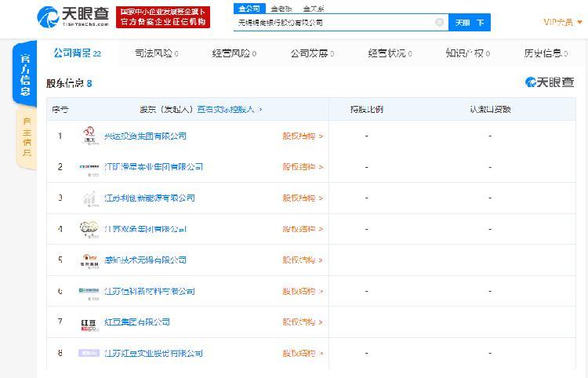
Task: Click logo of shareholder row 1
Action: coord(89,136)
